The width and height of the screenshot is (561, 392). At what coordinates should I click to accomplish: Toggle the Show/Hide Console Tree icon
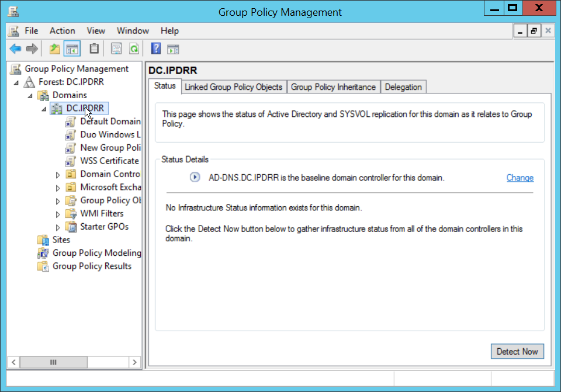click(72, 49)
